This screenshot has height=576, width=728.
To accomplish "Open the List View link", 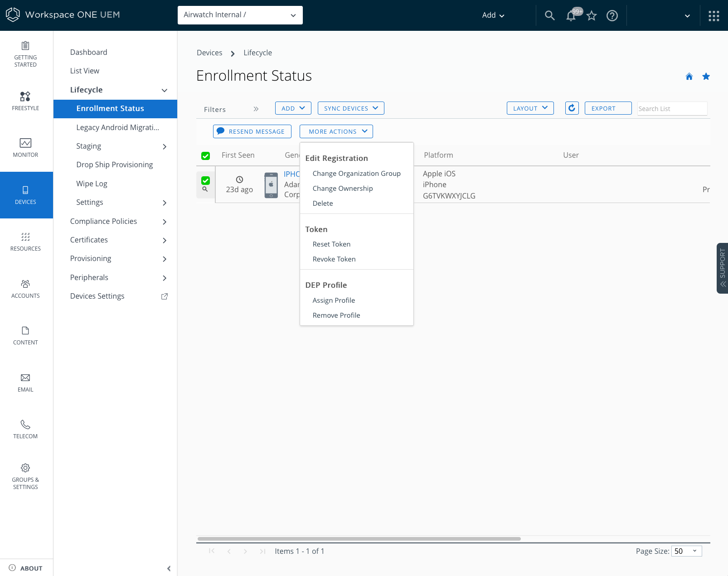I will click(84, 71).
